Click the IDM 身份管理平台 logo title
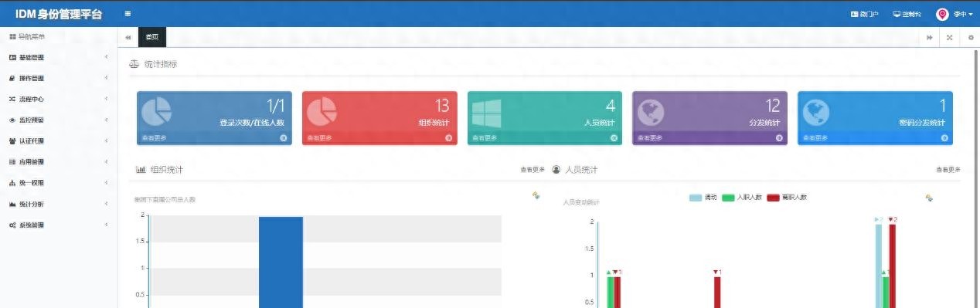 [59, 14]
